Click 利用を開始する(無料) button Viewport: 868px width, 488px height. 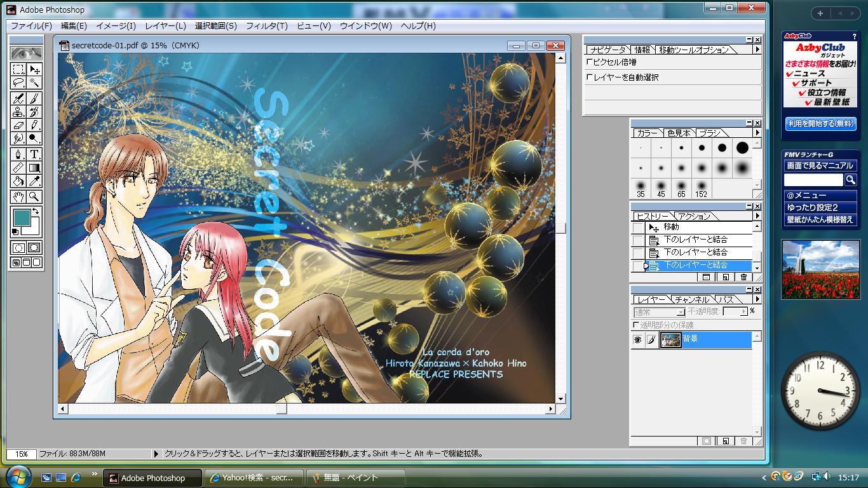822,124
